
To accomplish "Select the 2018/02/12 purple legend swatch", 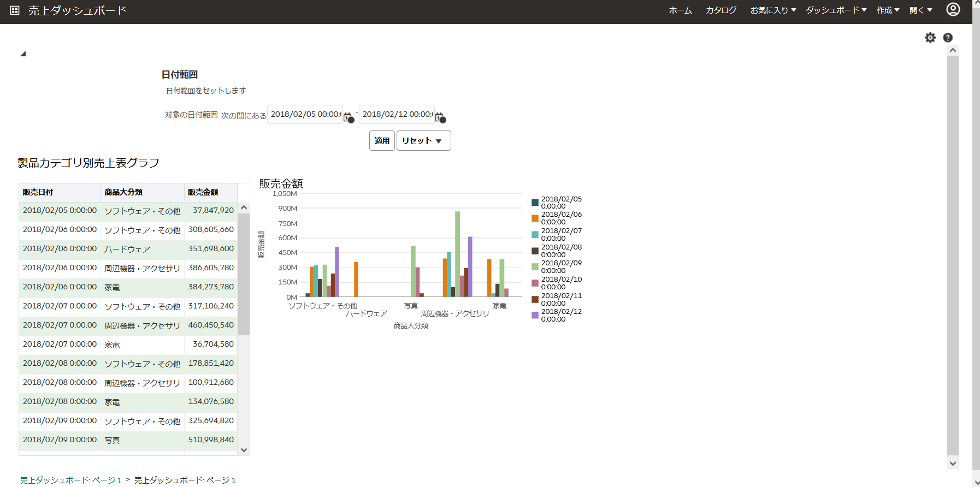I will pos(535,315).
